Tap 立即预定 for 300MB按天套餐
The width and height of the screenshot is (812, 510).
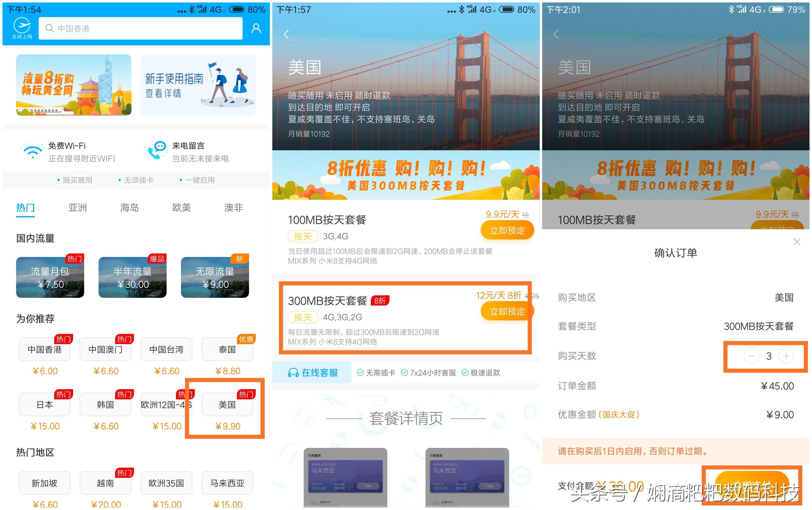click(506, 311)
